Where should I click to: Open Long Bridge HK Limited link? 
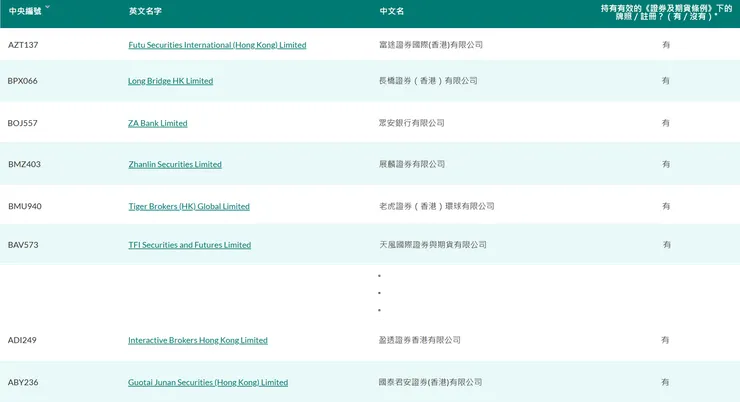click(170, 81)
